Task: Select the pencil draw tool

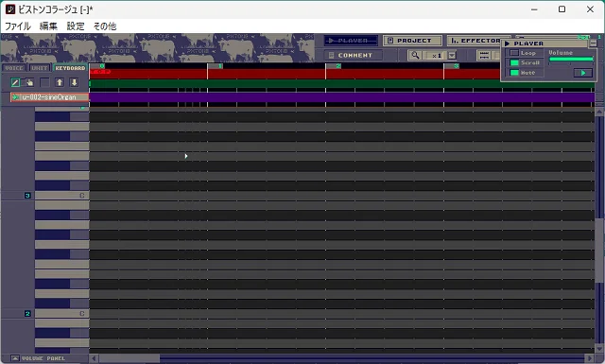Action: tap(15, 82)
